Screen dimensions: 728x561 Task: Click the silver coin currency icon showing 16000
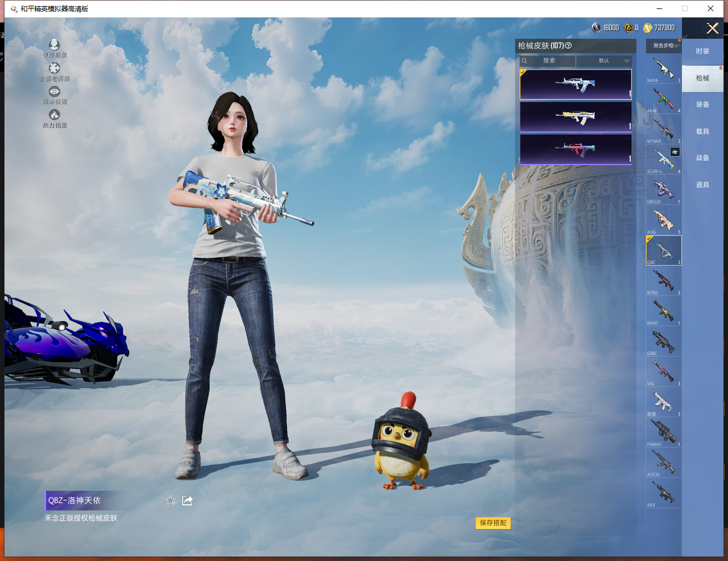click(x=596, y=28)
